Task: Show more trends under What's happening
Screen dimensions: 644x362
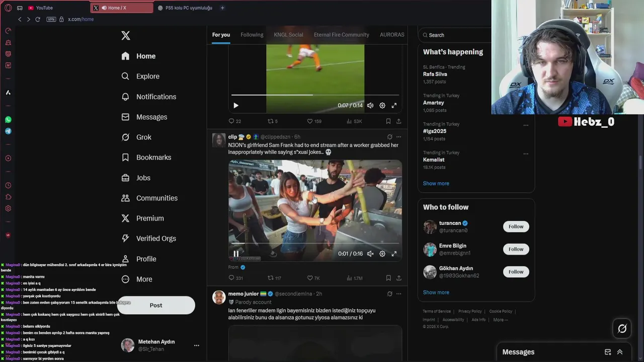Action: coord(436,184)
